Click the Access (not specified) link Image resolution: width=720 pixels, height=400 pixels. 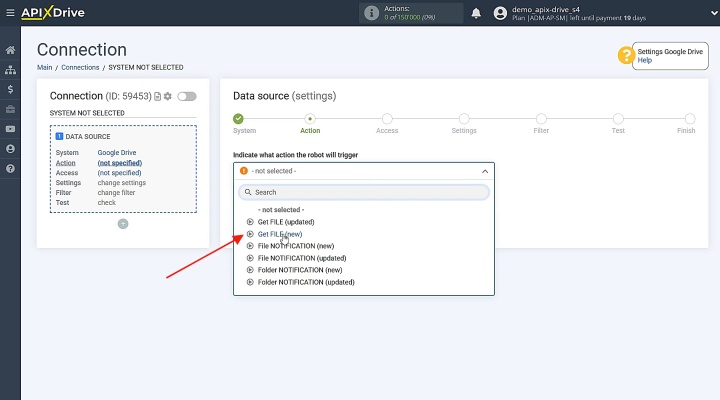pos(119,173)
